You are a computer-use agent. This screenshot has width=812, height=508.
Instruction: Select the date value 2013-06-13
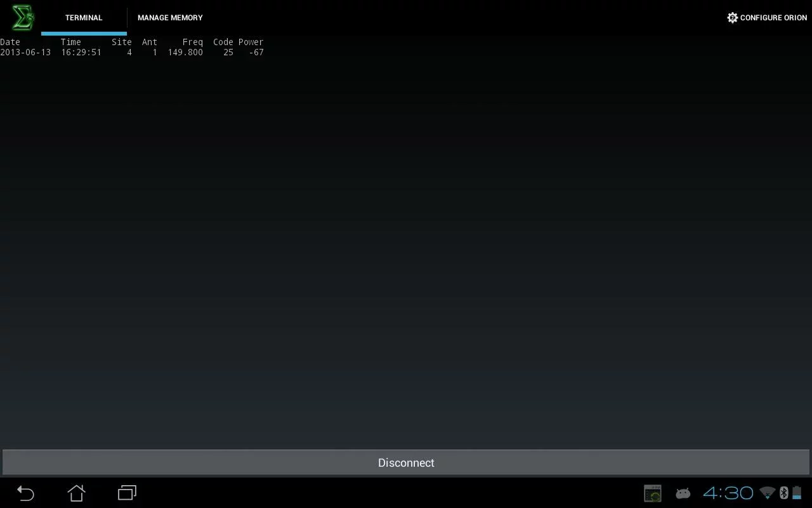tap(25, 52)
